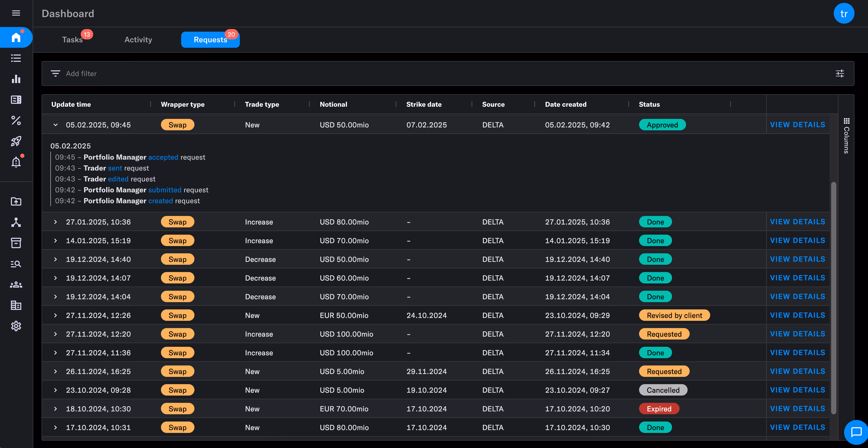Image resolution: width=868 pixels, height=448 pixels.
Task: Open the rocket launch sidebar icon
Action: pos(16,141)
